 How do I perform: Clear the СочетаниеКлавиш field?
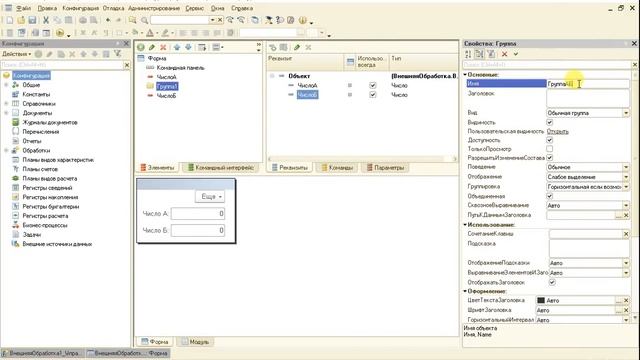pos(626,234)
